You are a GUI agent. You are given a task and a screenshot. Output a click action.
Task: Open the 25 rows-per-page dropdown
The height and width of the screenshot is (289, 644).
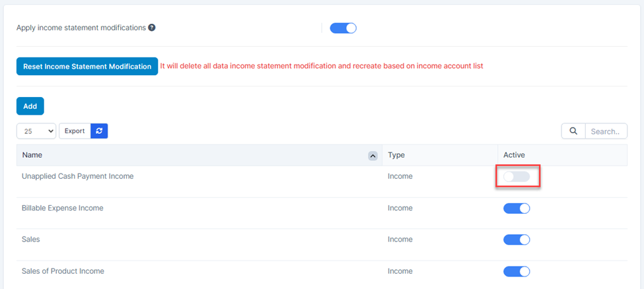[x=36, y=131]
